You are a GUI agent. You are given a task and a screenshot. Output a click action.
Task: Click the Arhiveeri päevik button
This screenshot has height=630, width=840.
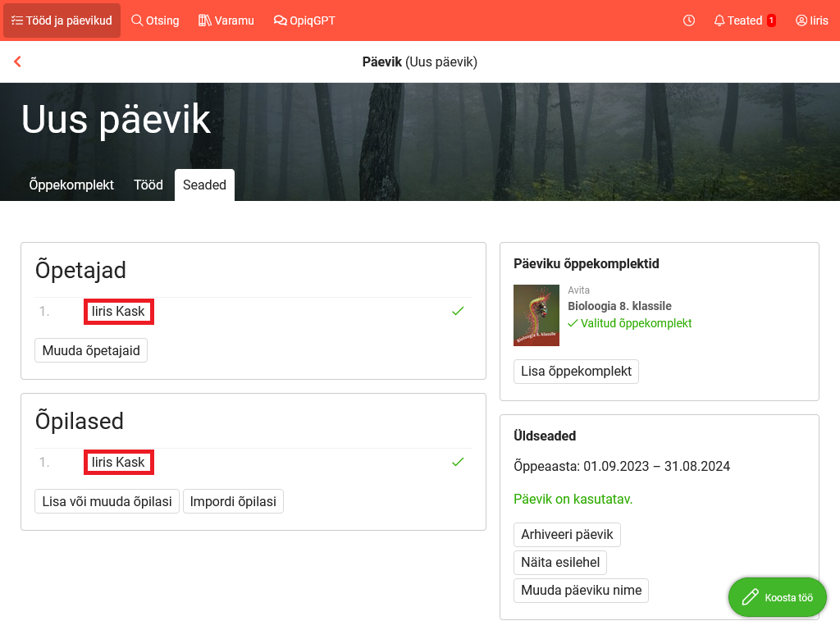[x=567, y=534]
